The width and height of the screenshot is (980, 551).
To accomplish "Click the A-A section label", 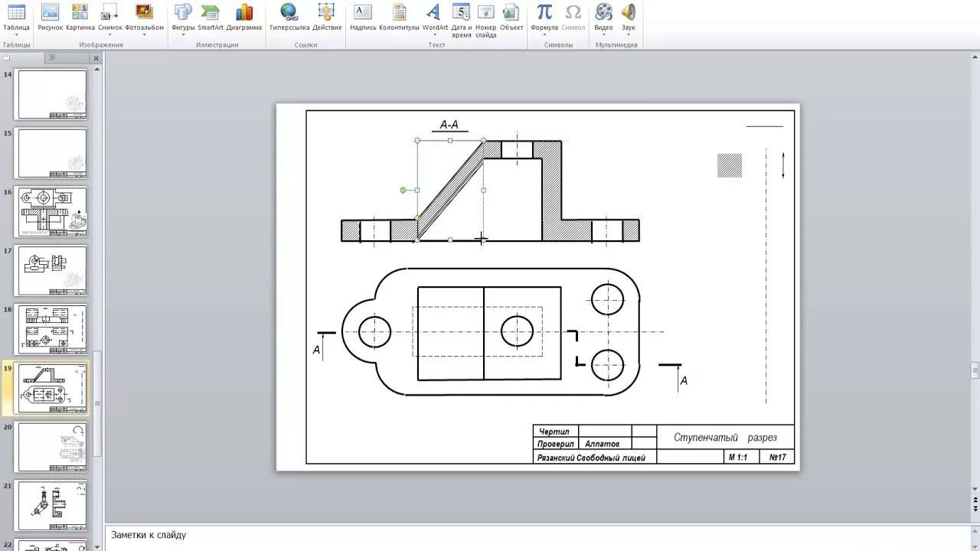I will coord(449,125).
